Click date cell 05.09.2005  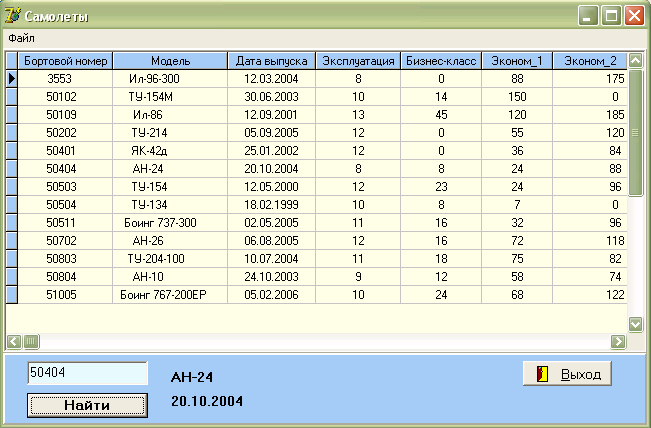click(272, 133)
